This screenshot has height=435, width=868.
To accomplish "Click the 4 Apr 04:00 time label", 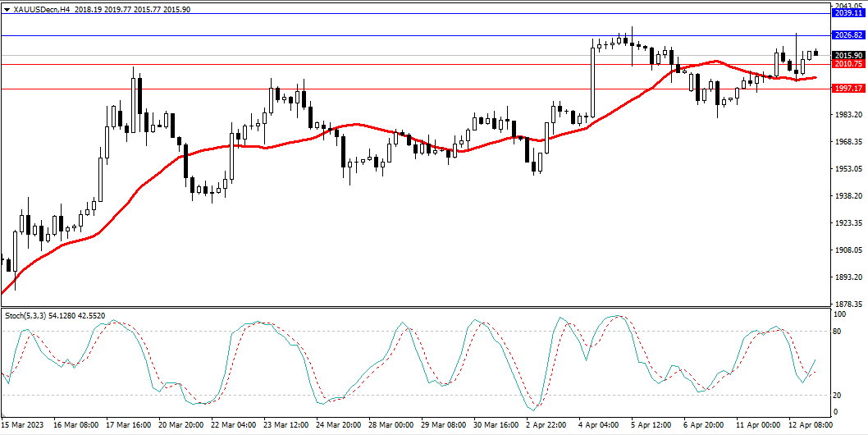I will point(600,425).
